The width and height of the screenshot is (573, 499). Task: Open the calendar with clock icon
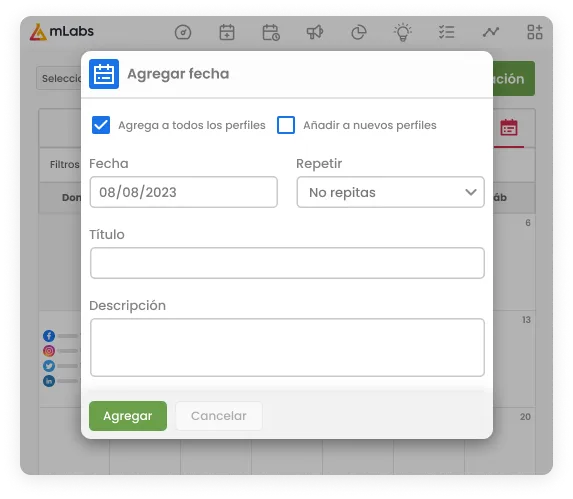[271, 32]
